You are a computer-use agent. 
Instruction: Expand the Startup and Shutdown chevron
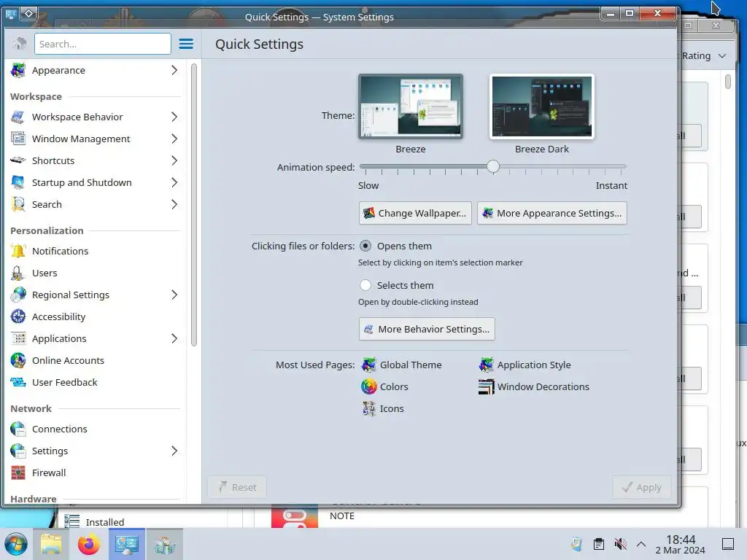(x=174, y=182)
